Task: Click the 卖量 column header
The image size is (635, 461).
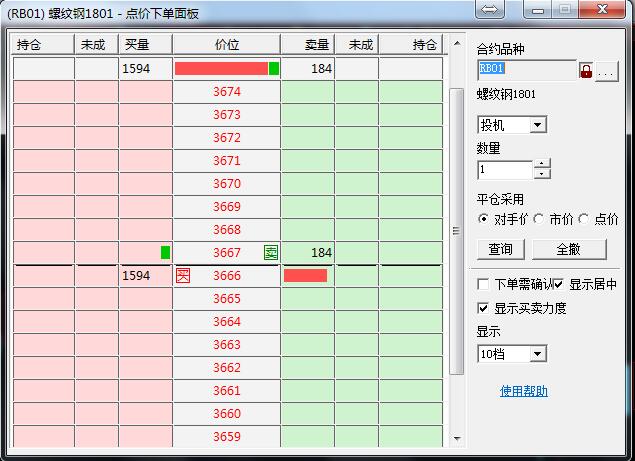Action: click(x=307, y=45)
